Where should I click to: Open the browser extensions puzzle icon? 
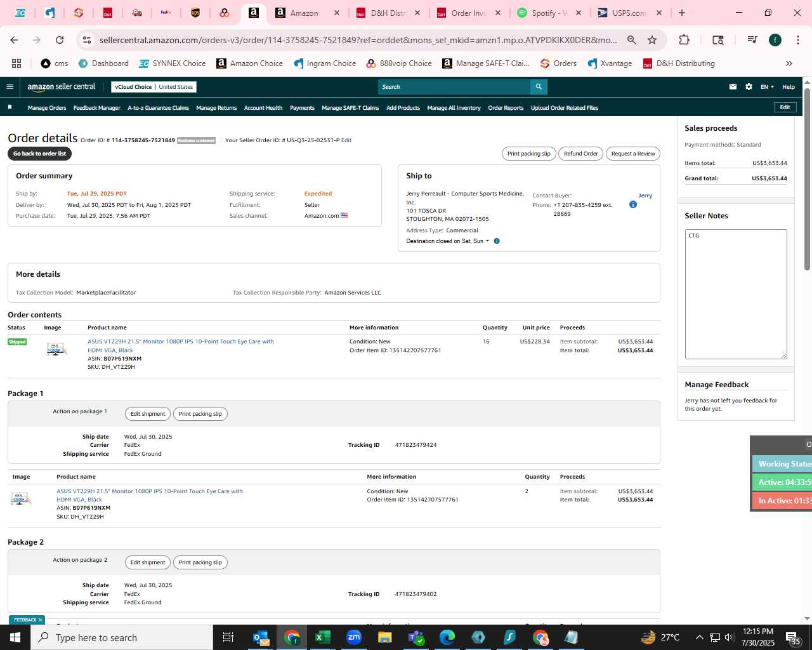click(684, 40)
